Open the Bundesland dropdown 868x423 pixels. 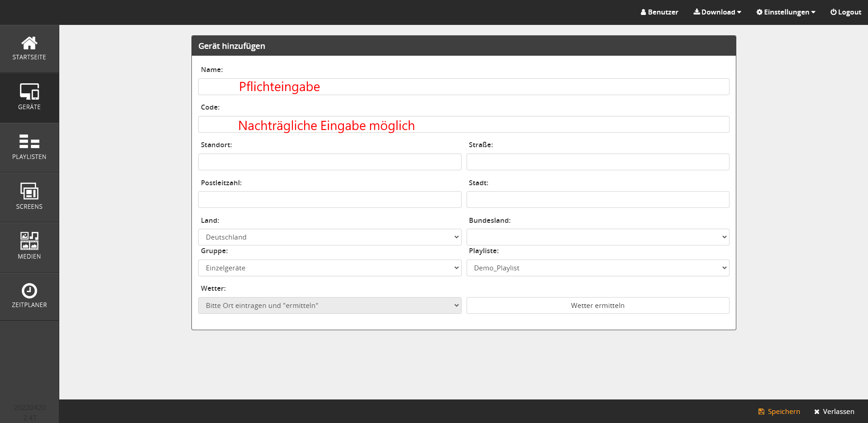597,237
